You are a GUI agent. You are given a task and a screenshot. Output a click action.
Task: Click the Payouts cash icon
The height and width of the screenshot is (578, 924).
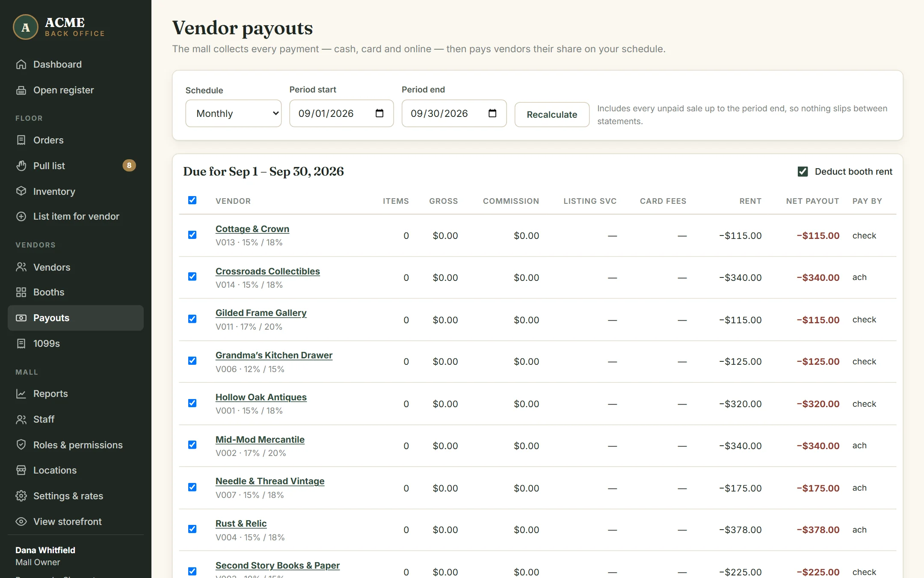point(21,318)
